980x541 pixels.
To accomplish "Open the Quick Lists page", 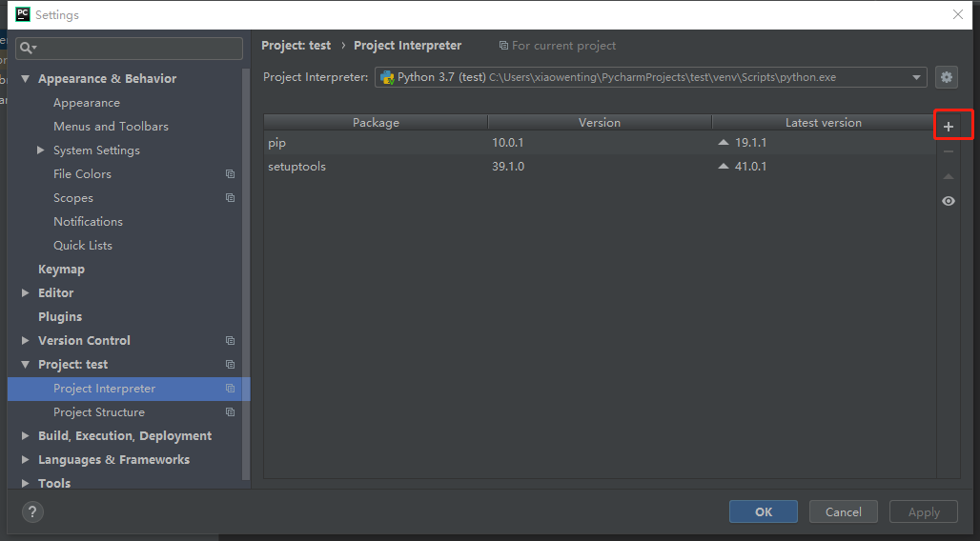I will pyautogui.click(x=83, y=246).
